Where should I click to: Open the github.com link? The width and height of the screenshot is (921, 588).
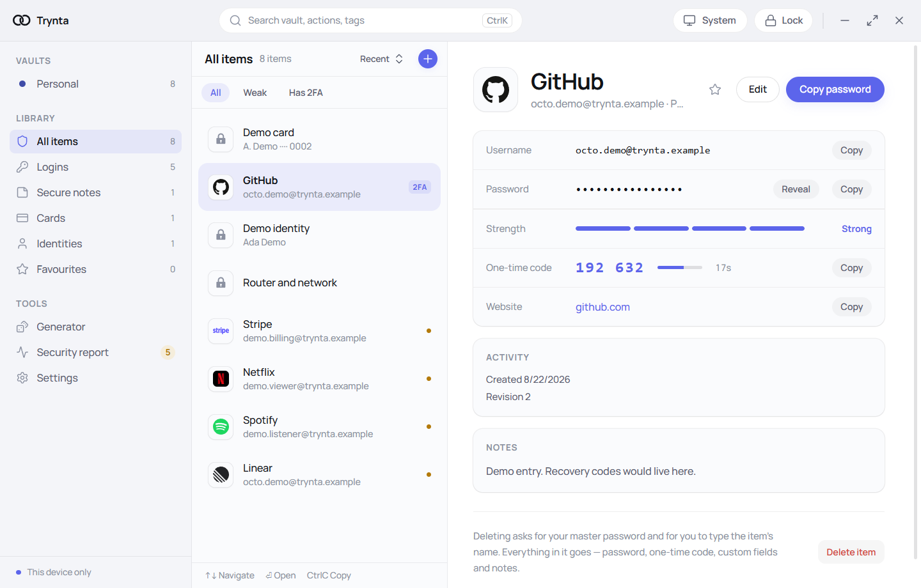click(602, 307)
